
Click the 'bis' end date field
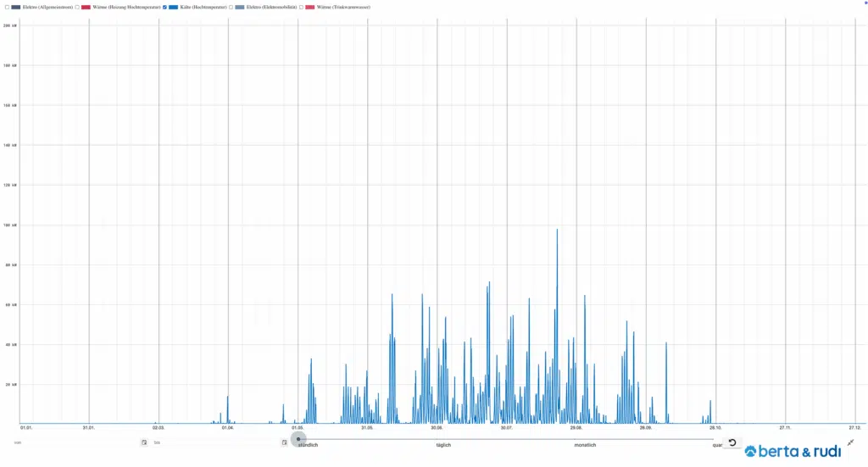214,442
